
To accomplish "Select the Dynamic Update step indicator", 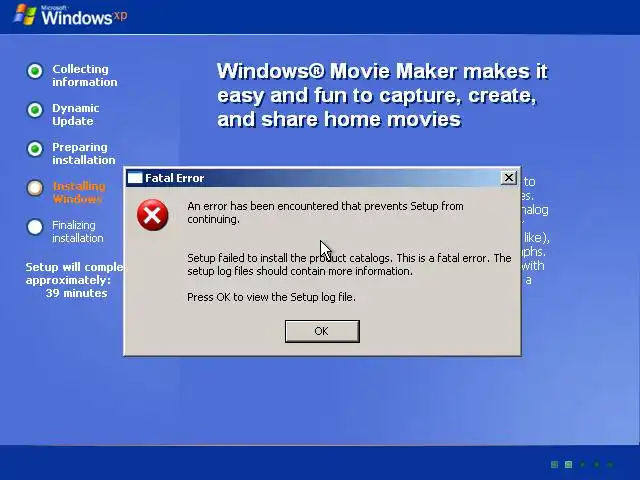I will point(35,110).
